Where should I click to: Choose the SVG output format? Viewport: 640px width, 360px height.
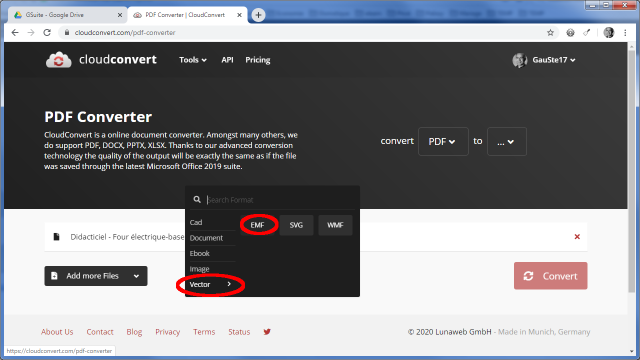(296, 225)
